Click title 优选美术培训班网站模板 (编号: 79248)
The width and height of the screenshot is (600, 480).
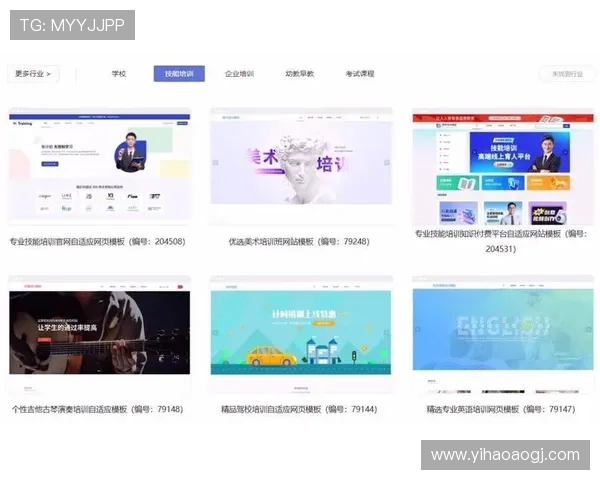299,242
